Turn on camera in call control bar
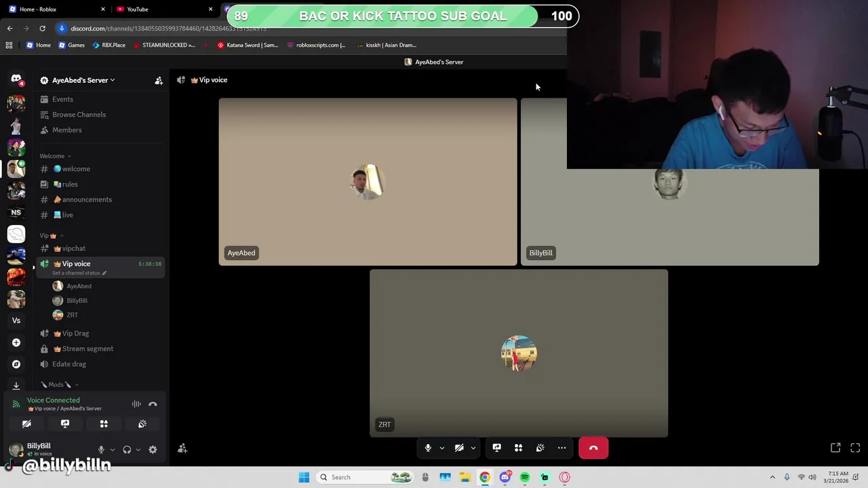 [459, 448]
